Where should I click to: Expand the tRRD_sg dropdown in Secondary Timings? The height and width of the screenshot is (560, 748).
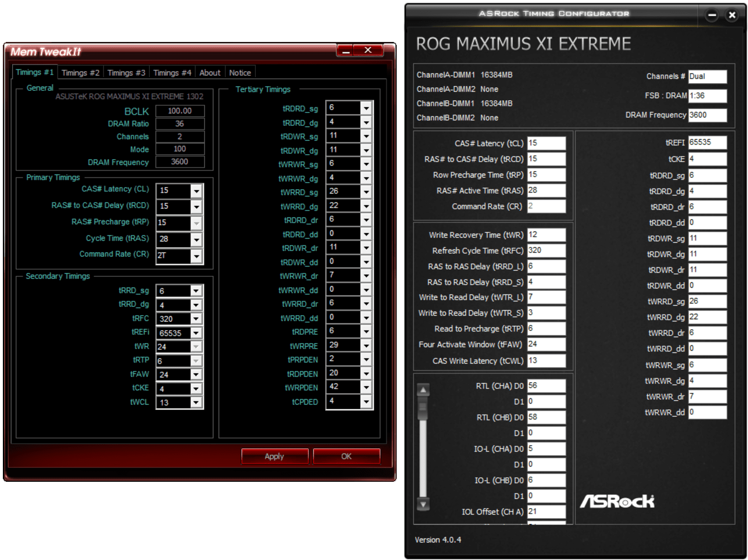point(196,291)
